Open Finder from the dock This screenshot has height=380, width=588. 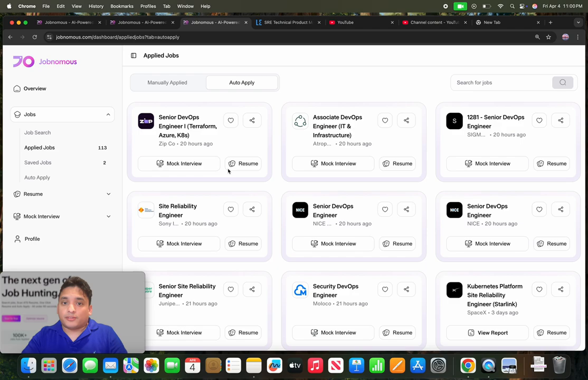29,365
